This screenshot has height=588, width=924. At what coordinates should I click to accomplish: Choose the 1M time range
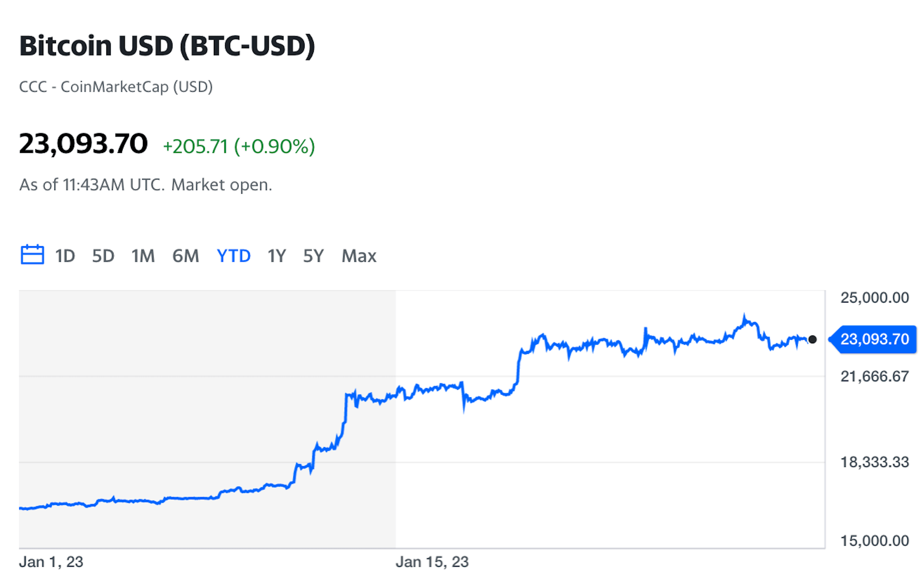(143, 256)
